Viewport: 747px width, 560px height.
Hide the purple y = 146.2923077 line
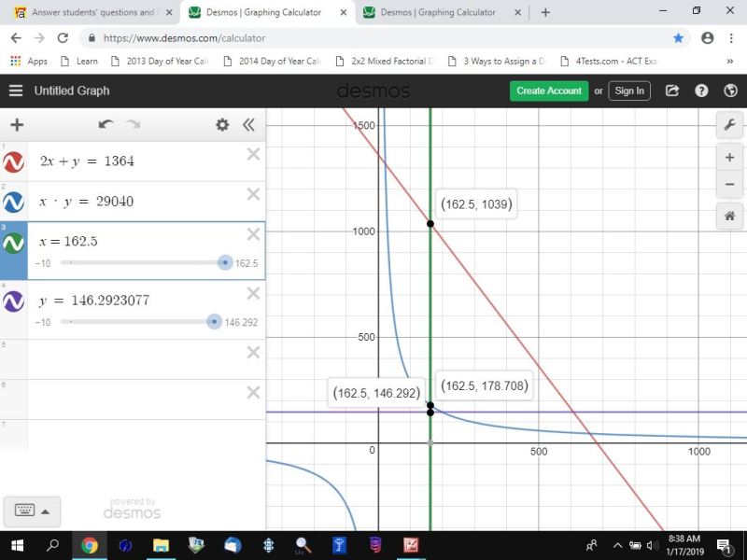point(13,301)
